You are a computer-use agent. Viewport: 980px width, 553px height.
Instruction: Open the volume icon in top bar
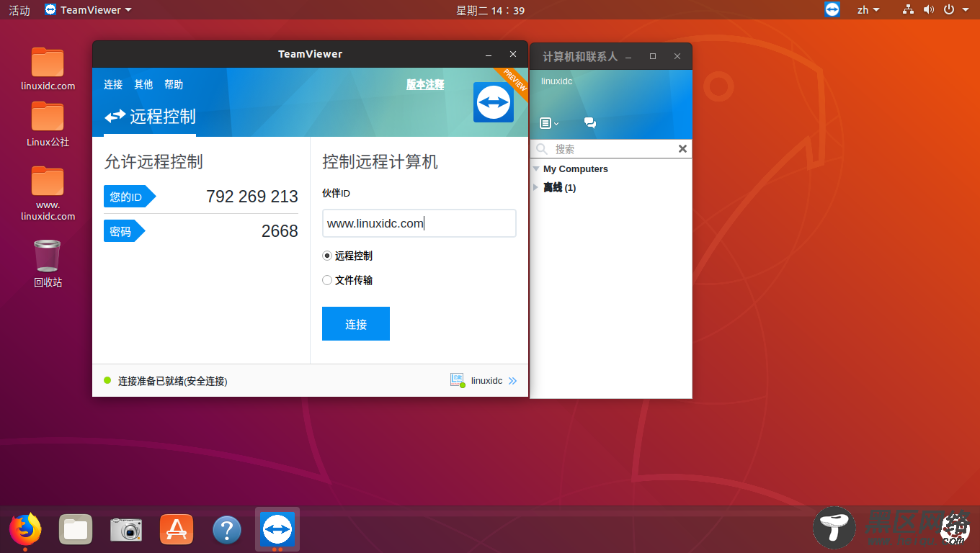928,9
